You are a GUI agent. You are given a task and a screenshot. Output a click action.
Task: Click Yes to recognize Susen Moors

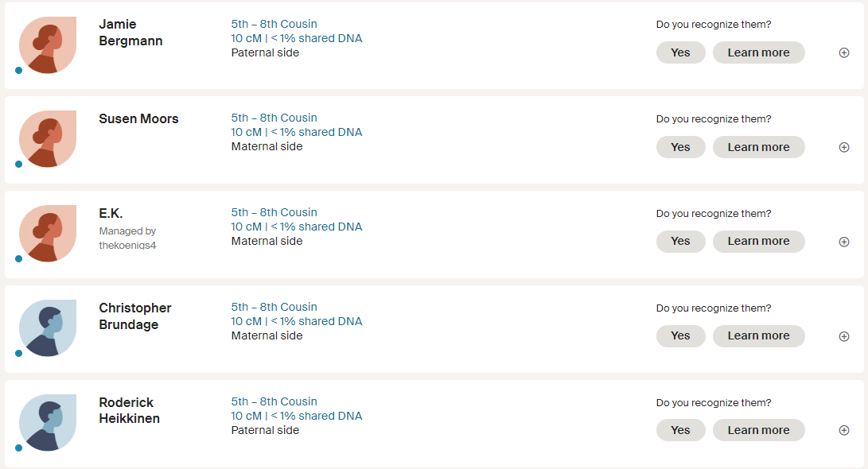(680, 147)
